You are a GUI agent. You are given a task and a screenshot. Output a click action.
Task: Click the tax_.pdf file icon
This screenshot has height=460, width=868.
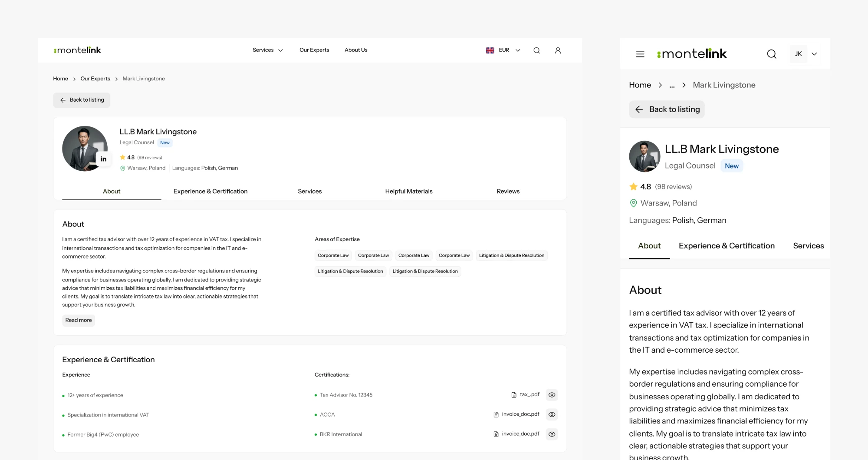click(x=514, y=395)
